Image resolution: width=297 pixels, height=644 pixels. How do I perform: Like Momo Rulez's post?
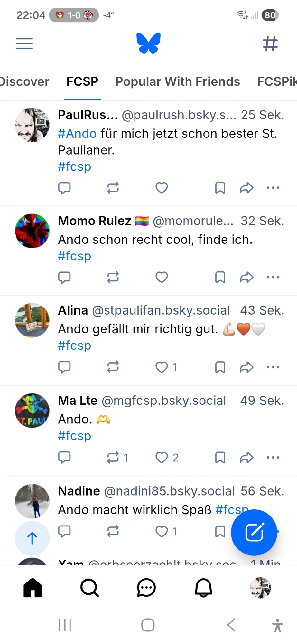point(162,277)
